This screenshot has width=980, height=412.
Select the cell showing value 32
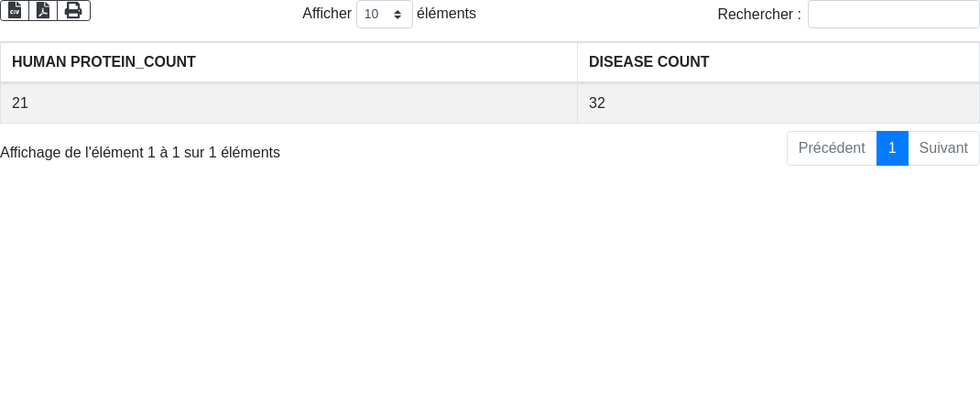[x=779, y=103]
